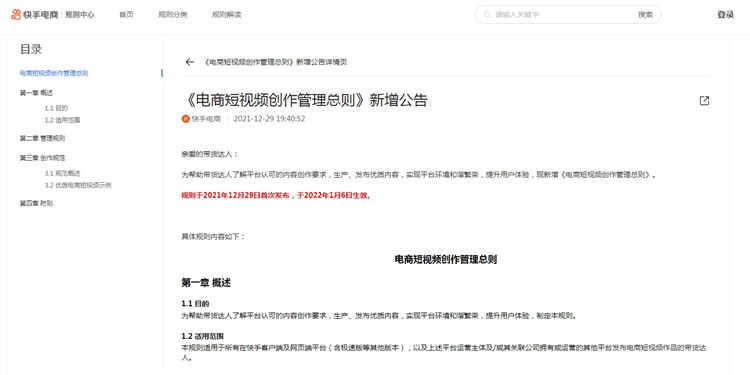750x375 pixels.
Task: Click the Kuaishou 快手电商 logo
Action: [34, 15]
